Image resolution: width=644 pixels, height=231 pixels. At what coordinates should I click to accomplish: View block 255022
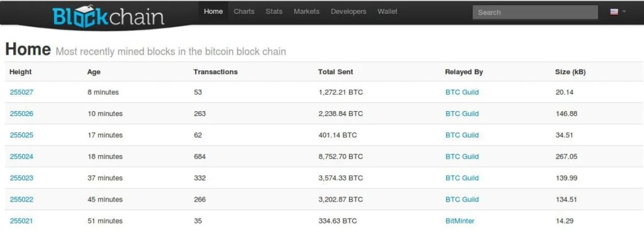[21, 200]
